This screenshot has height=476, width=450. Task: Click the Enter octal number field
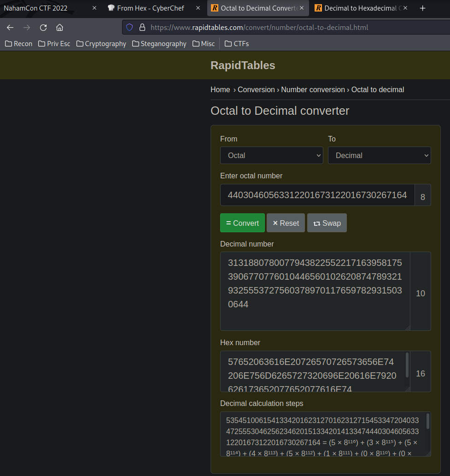click(x=317, y=195)
